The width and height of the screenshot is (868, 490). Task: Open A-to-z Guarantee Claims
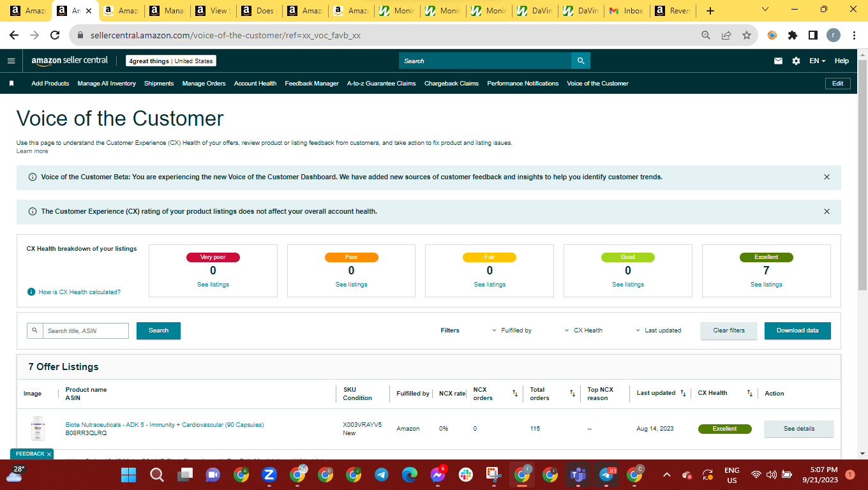tap(381, 84)
